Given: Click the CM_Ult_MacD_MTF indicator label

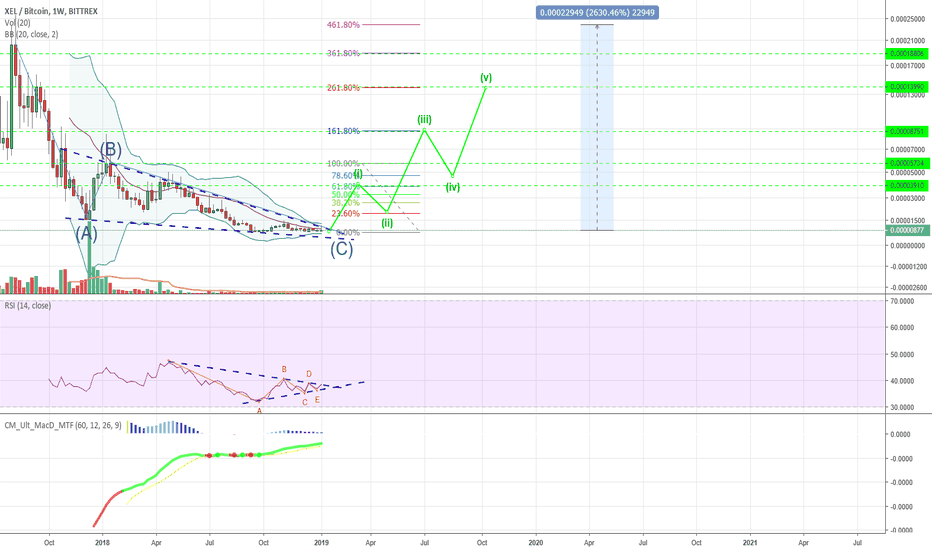Looking at the screenshot, I should 63,425.
